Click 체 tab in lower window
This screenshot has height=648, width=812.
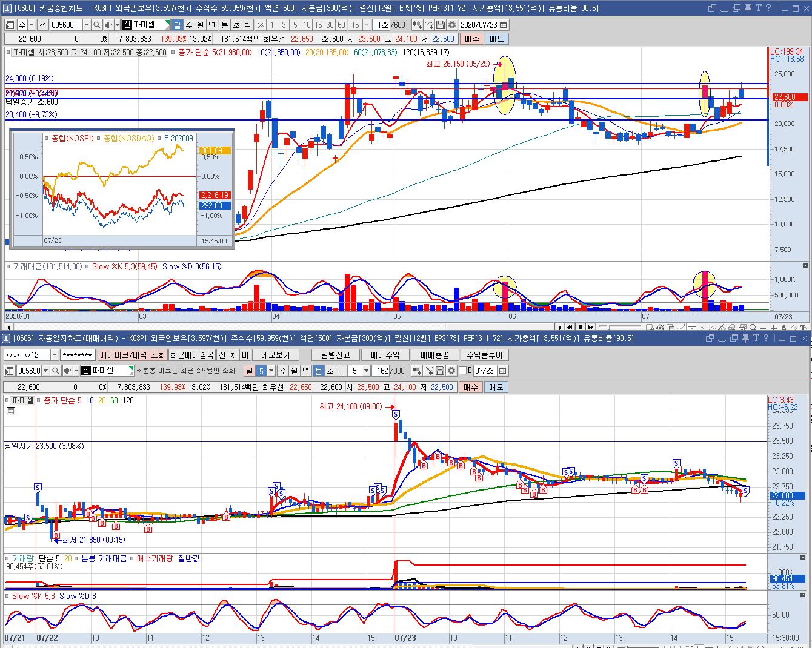(x=234, y=355)
